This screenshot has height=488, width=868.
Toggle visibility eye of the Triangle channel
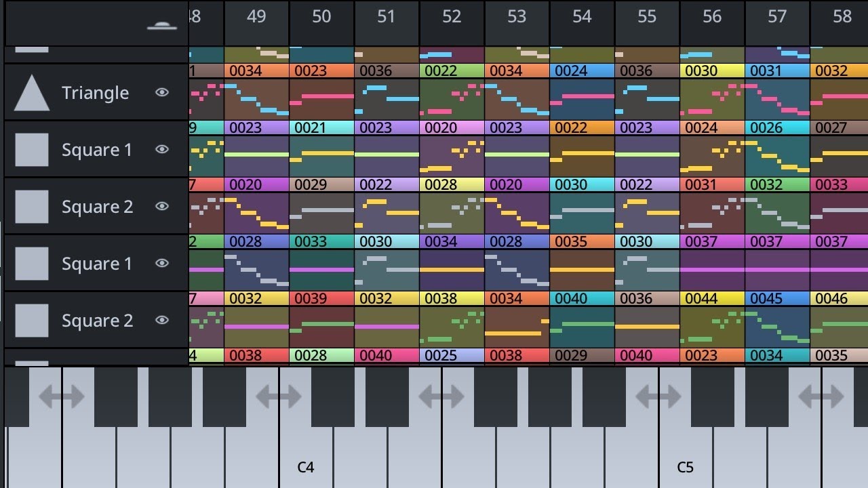[x=162, y=92]
